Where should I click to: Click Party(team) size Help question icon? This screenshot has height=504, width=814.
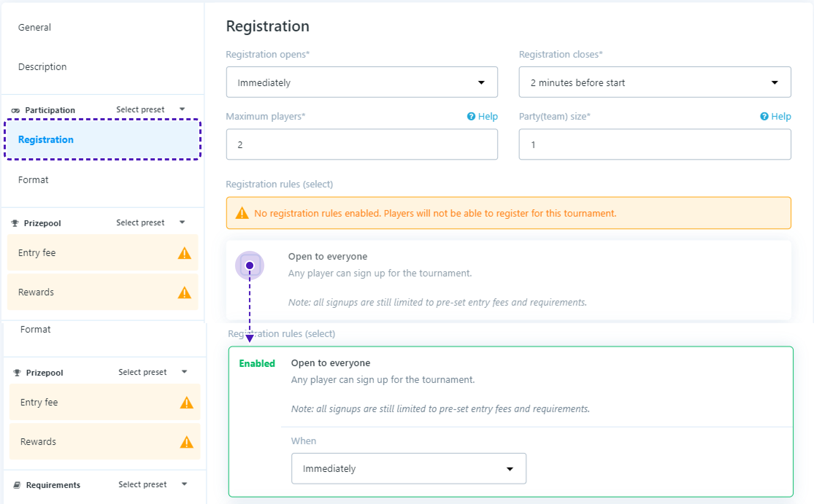click(764, 116)
